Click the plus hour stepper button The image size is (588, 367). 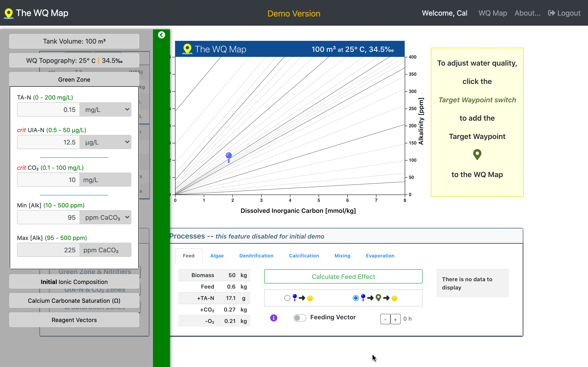(x=395, y=319)
